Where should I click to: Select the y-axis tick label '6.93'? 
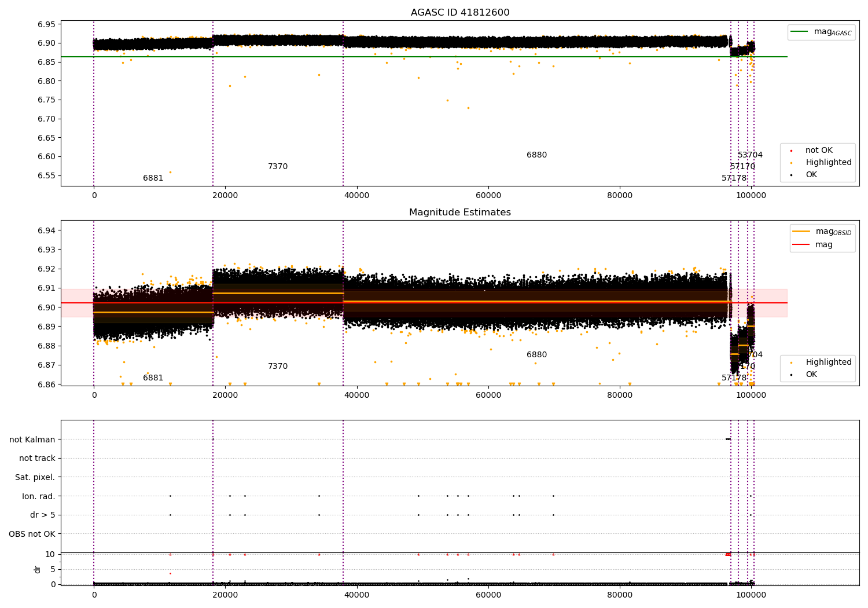tap(47, 250)
